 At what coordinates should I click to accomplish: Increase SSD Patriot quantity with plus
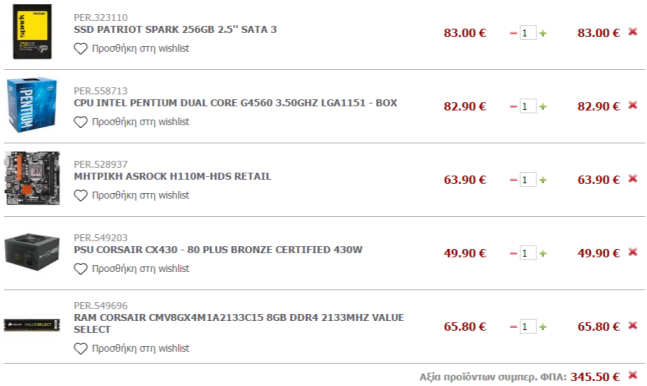543,33
